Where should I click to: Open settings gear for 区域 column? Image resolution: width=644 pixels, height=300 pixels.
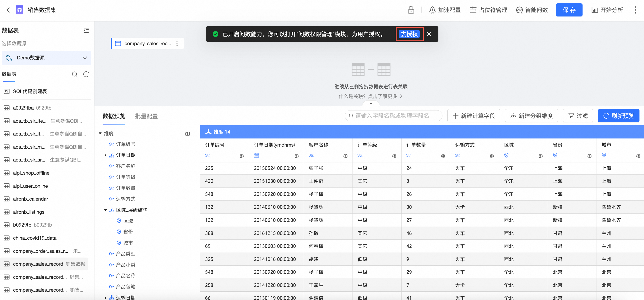coord(541,156)
